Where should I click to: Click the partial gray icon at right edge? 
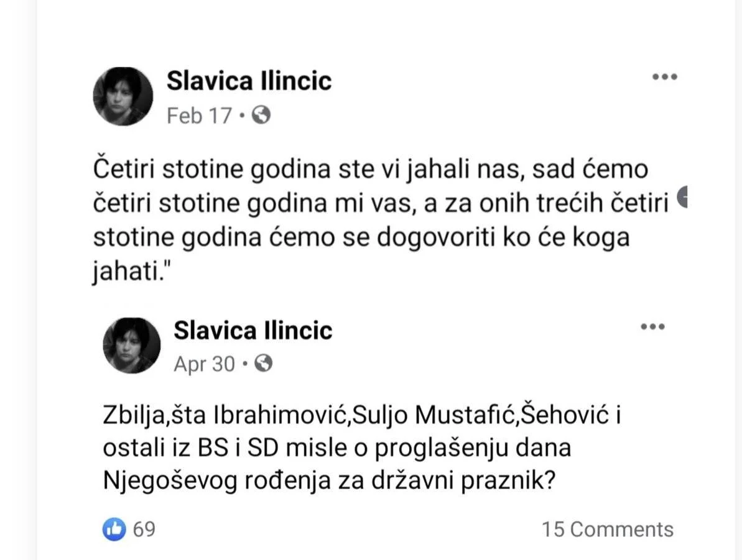coord(682,197)
